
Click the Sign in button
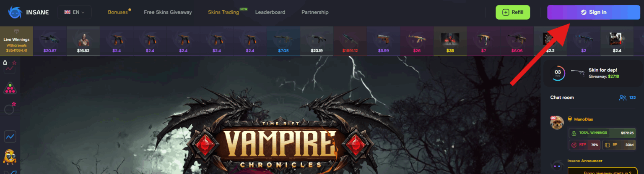(594, 12)
